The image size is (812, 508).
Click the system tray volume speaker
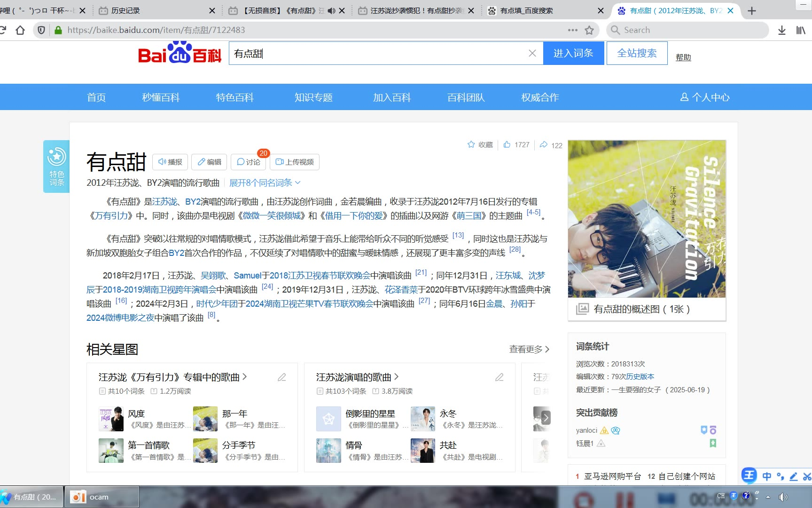[783, 497]
